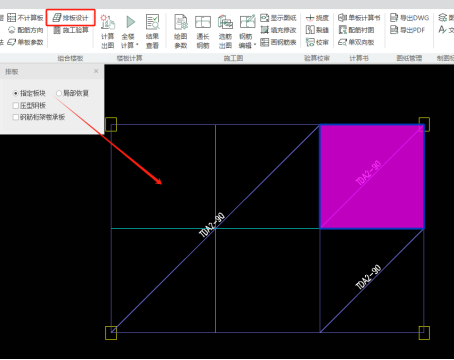The width and height of the screenshot is (454, 360).
Task: Open the 排板设计 layout design tool
Action: tap(71, 18)
